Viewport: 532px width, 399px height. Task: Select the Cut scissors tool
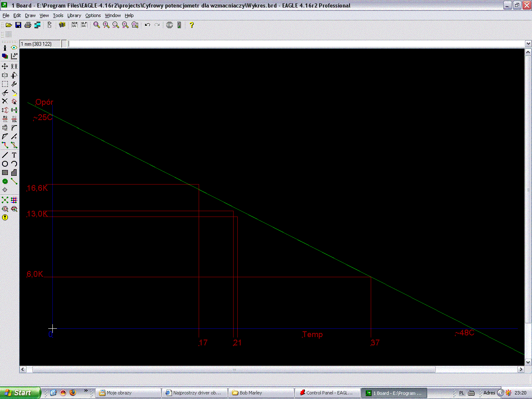click(x=5, y=93)
